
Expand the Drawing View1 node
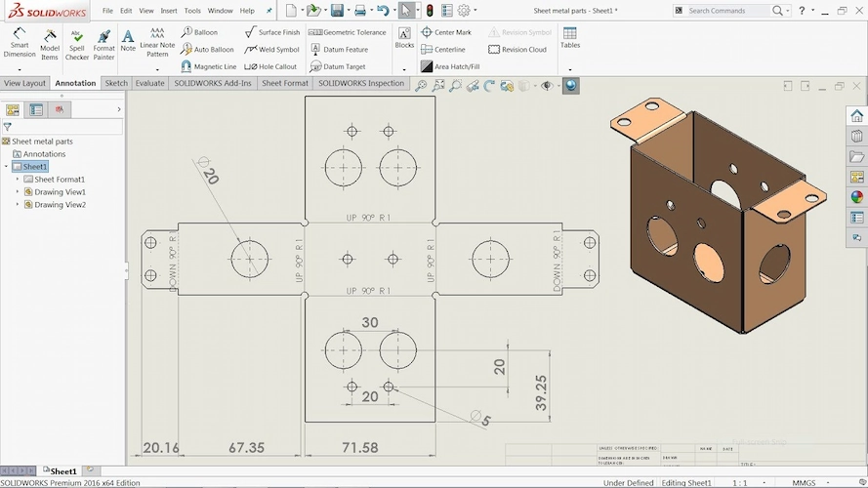[x=18, y=192]
